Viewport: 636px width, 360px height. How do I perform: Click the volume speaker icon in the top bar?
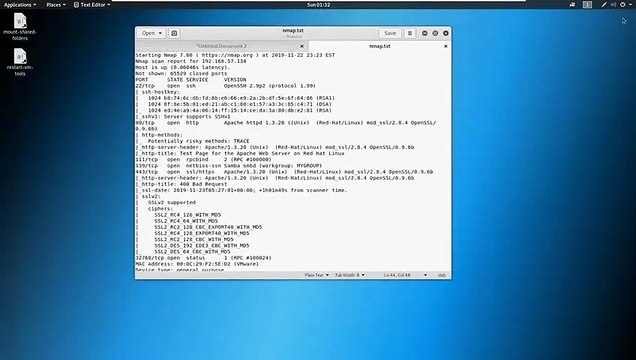tap(613, 5)
